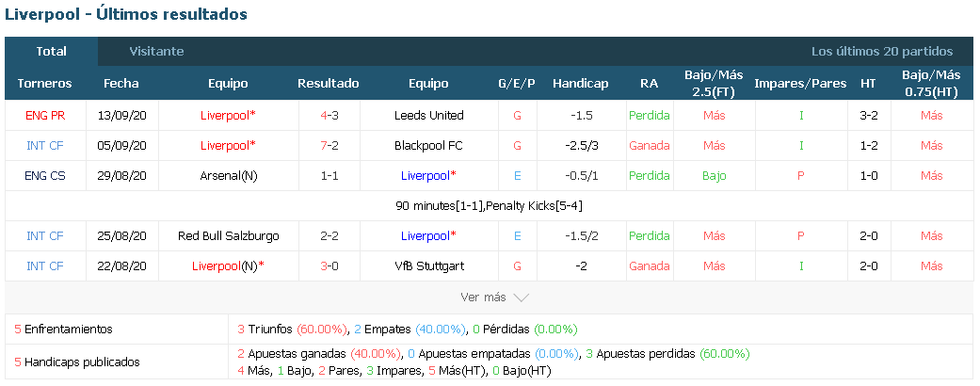Viewport: 980px width, 386px height.
Task: Open VfB Stuttgart team link
Action: pyautogui.click(x=428, y=266)
